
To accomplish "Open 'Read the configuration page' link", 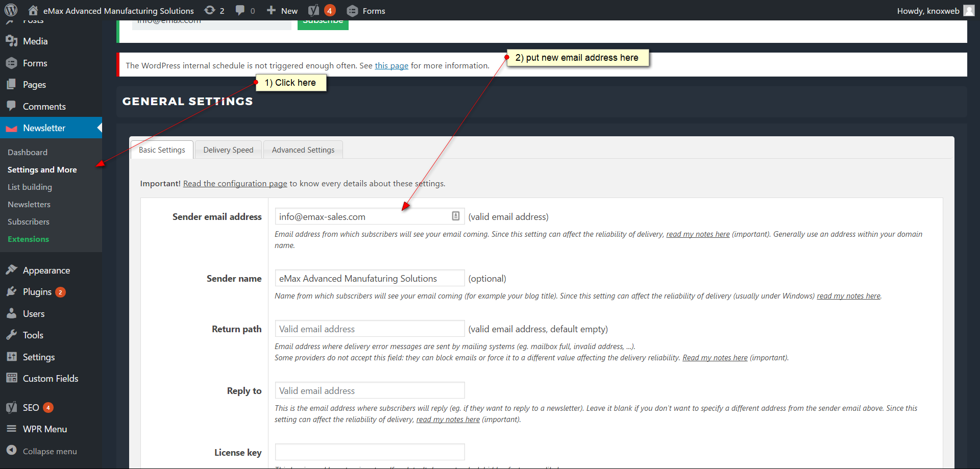I will pyautogui.click(x=235, y=183).
